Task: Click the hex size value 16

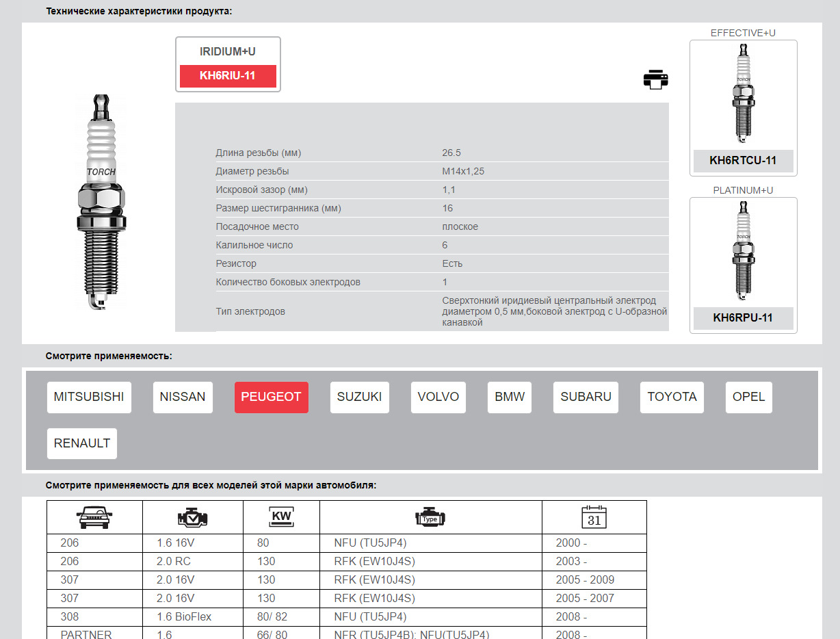Action: pos(447,209)
